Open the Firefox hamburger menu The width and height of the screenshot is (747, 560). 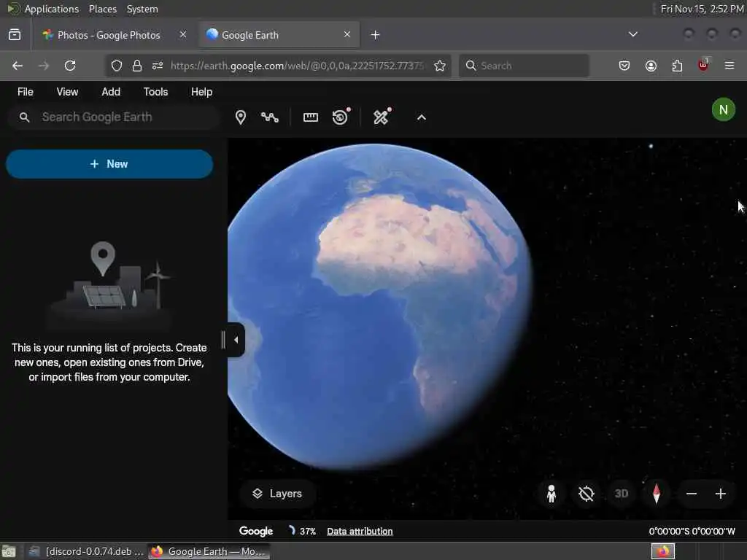[729, 66]
